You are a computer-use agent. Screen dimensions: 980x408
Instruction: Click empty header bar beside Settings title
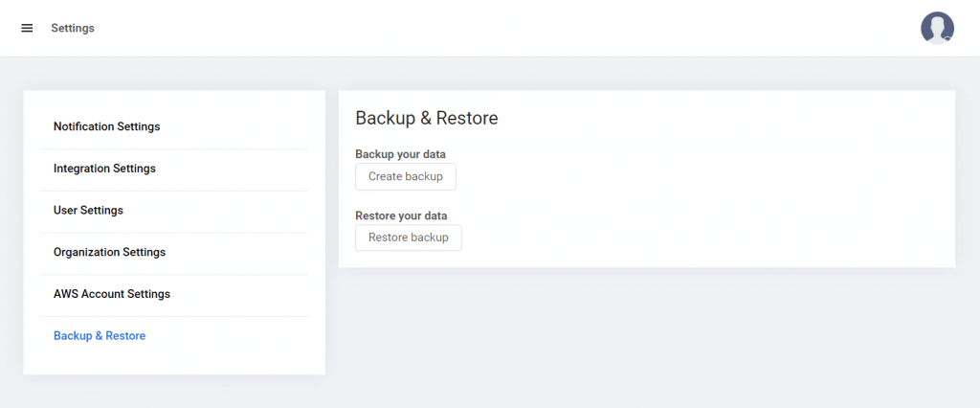pos(500,28)
